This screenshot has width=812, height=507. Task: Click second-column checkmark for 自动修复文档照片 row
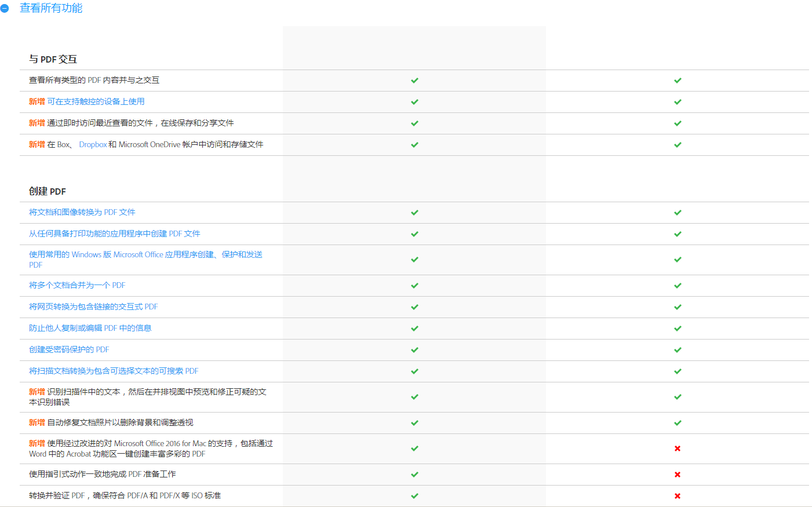point(678,423)
